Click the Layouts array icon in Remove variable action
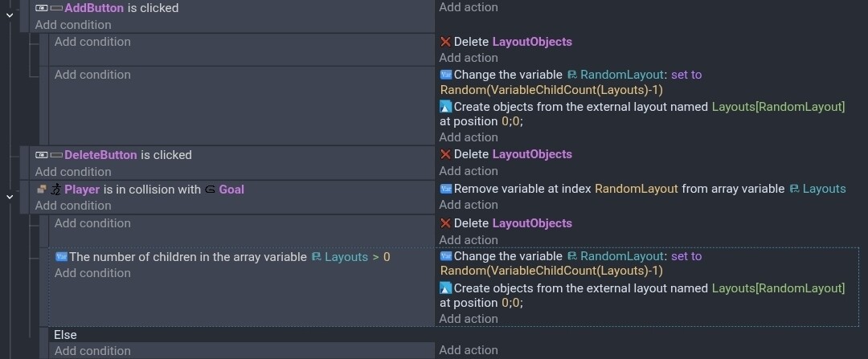The image size is (868, 359). 796,189
